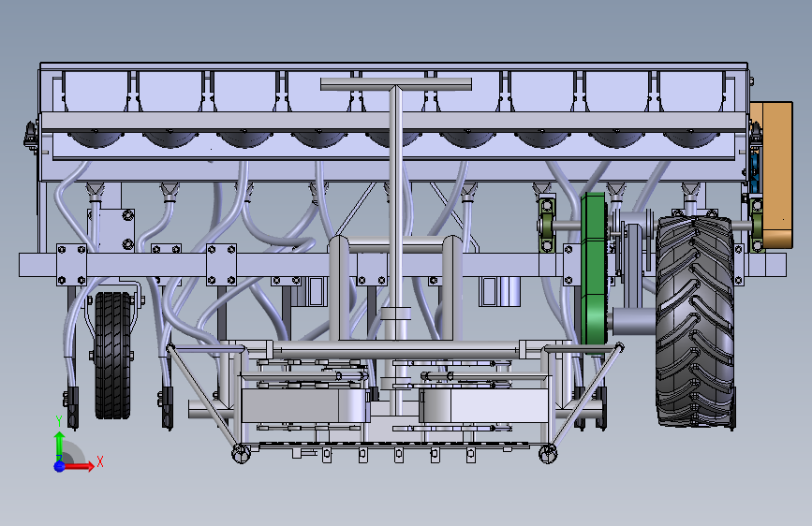
Task: Select the large tractor-tread drive wheel
Action: (x=696, y=322)
